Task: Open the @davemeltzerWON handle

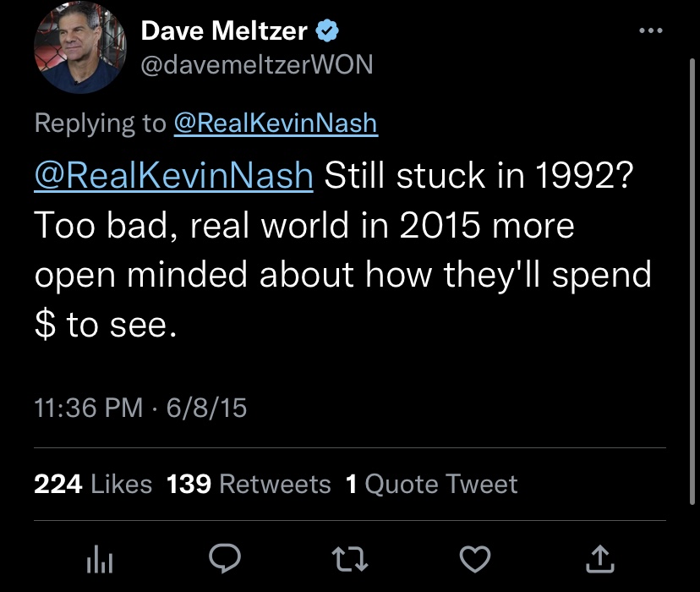Action: [x=257, y=65]
